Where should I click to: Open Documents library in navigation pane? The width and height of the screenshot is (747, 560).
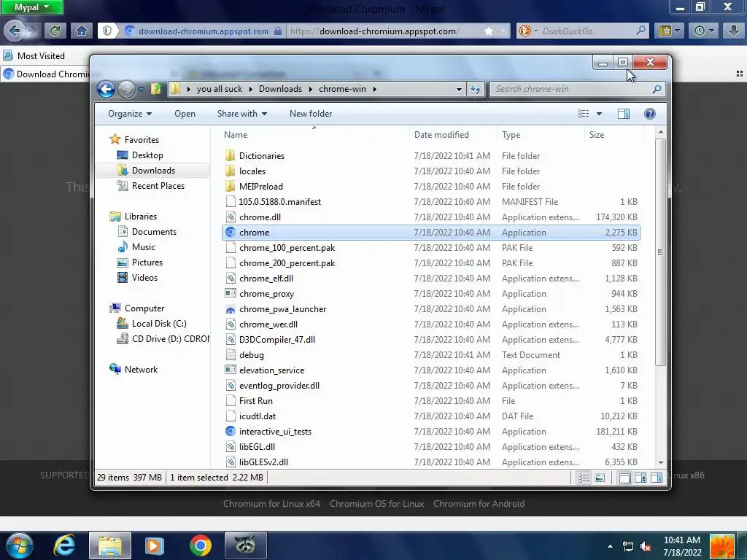(x=154, y=232)
